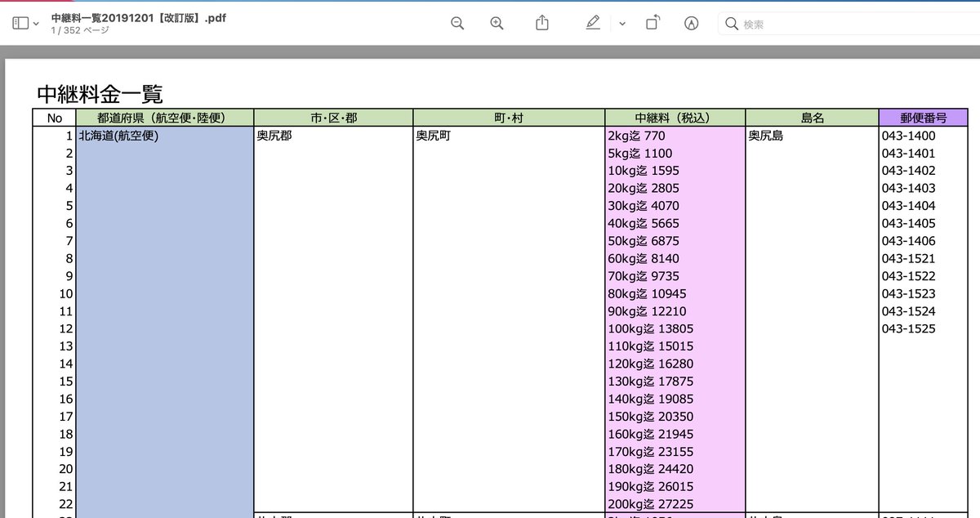The width and height of the screenshot is (980, 518).
Task: Click the 町･村 column header
Action: tap(509, 118)
